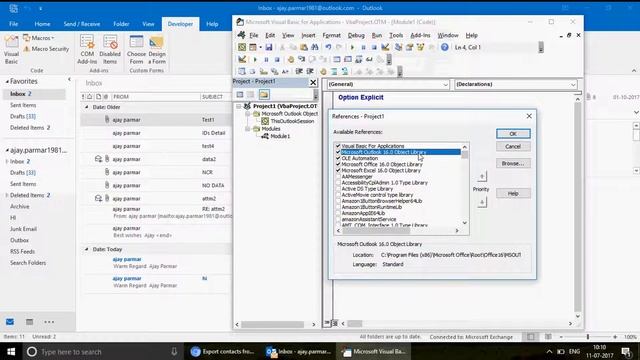Image resolution: width=640 pixels, height=360 pixels.
Task: Click Browse... in References dialog
Action: (x=513, y=163)
